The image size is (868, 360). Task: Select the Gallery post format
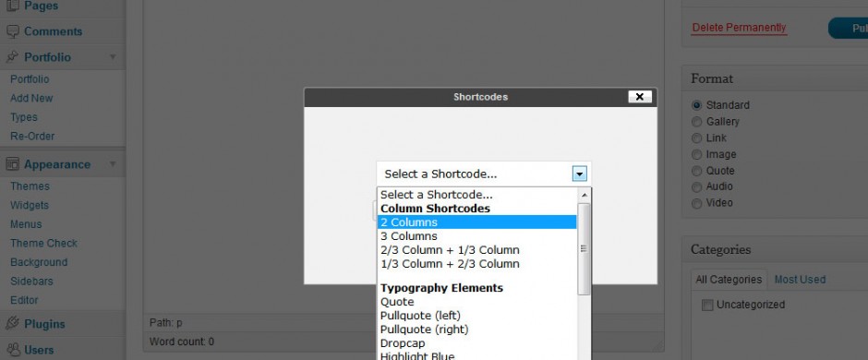(696, 122)
